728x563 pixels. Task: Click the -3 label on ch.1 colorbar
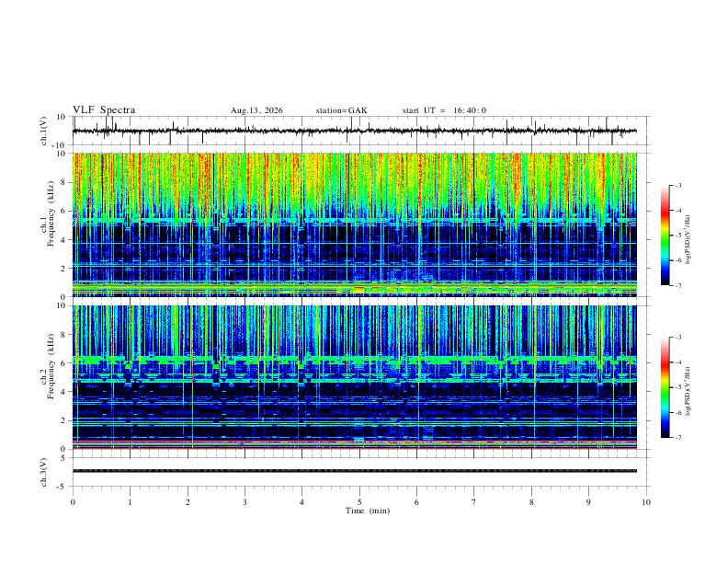[x=677, y=185]
